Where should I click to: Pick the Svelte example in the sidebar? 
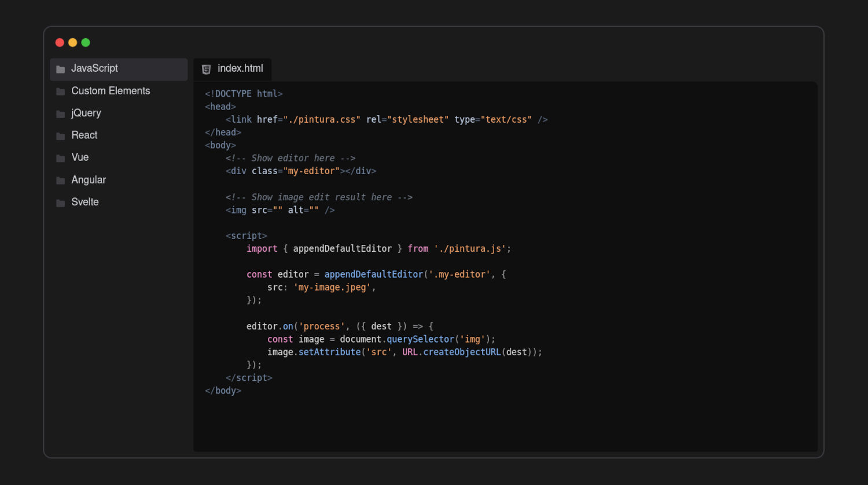pos(85,202)
